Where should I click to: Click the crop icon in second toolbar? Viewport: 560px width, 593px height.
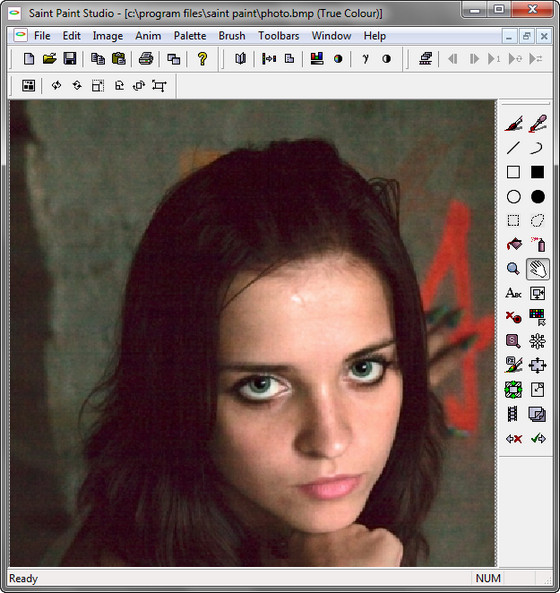tap(159, 86)
